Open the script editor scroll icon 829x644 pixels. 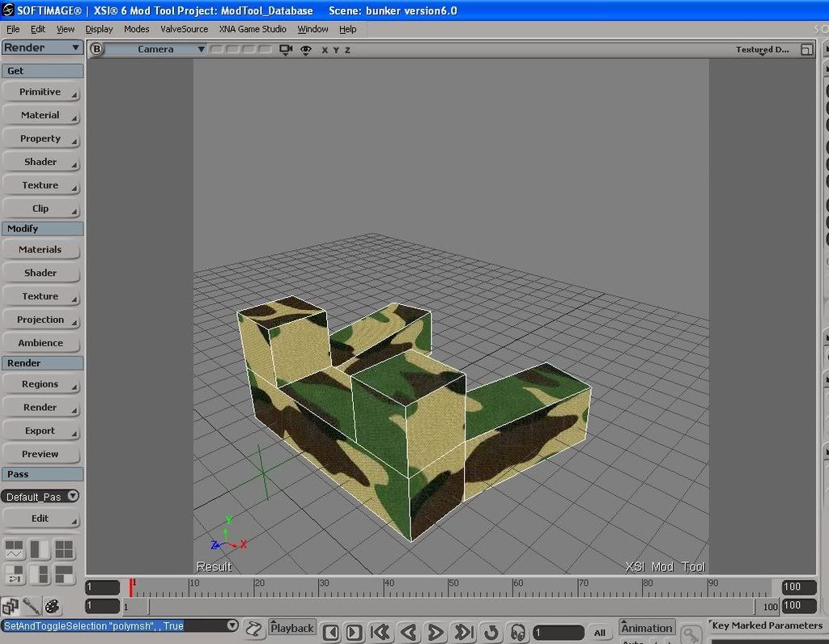[x=254, y=629]
